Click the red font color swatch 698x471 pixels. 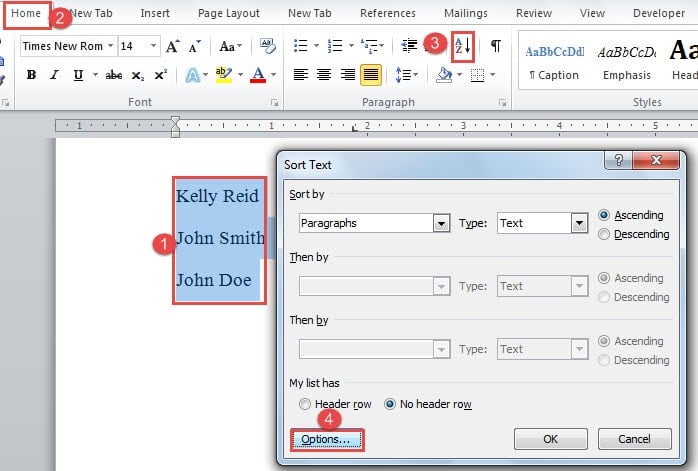pyautogui.click(x=258, y=75)
